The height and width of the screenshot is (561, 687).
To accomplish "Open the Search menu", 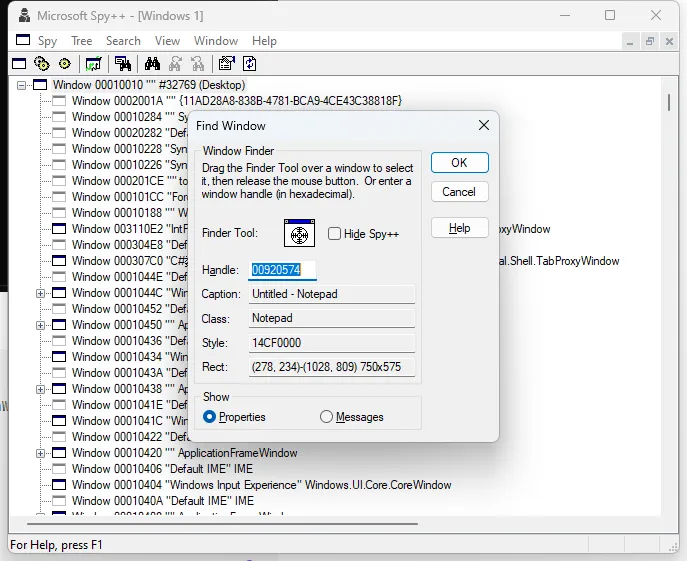I will pos(123,41).
